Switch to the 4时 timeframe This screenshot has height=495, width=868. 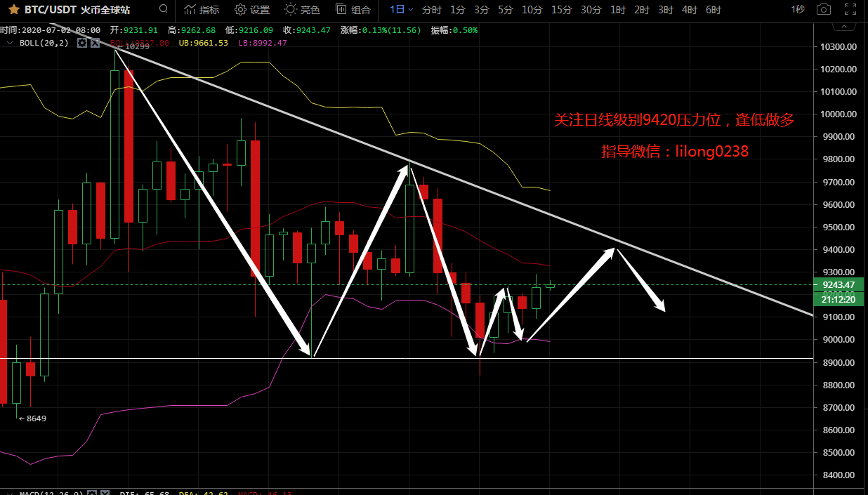689,10
